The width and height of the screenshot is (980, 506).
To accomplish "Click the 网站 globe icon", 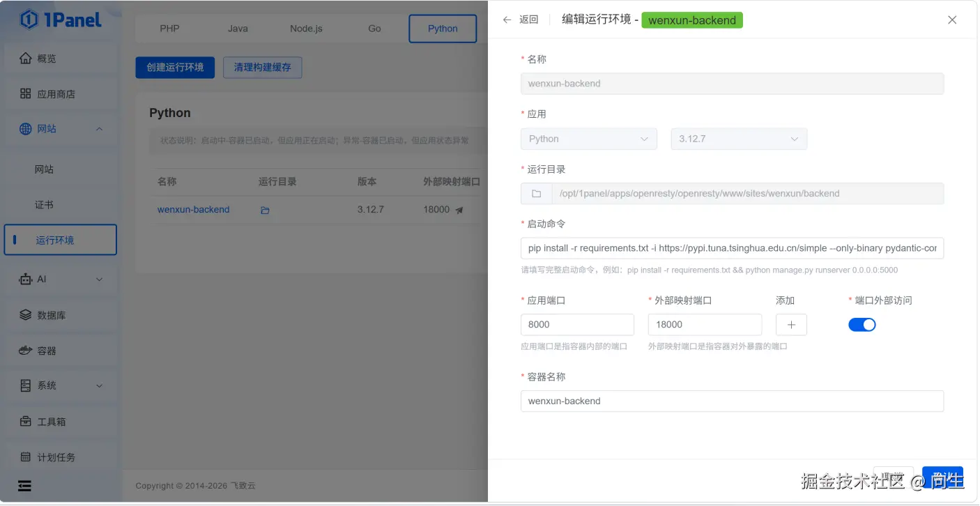I will (x=26, y=128).
